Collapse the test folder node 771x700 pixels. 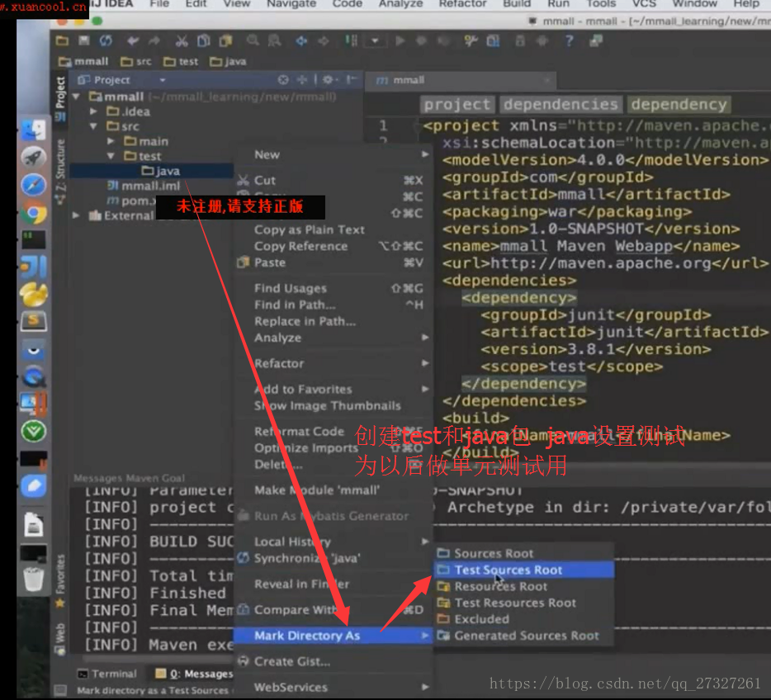pyautogui.click(x=111, y=156)
